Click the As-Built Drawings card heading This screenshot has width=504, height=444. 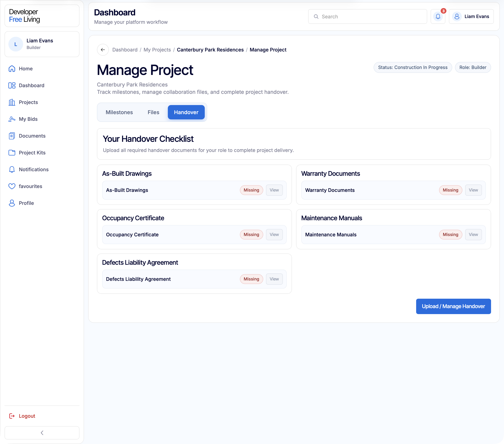[x=127, y=174]
